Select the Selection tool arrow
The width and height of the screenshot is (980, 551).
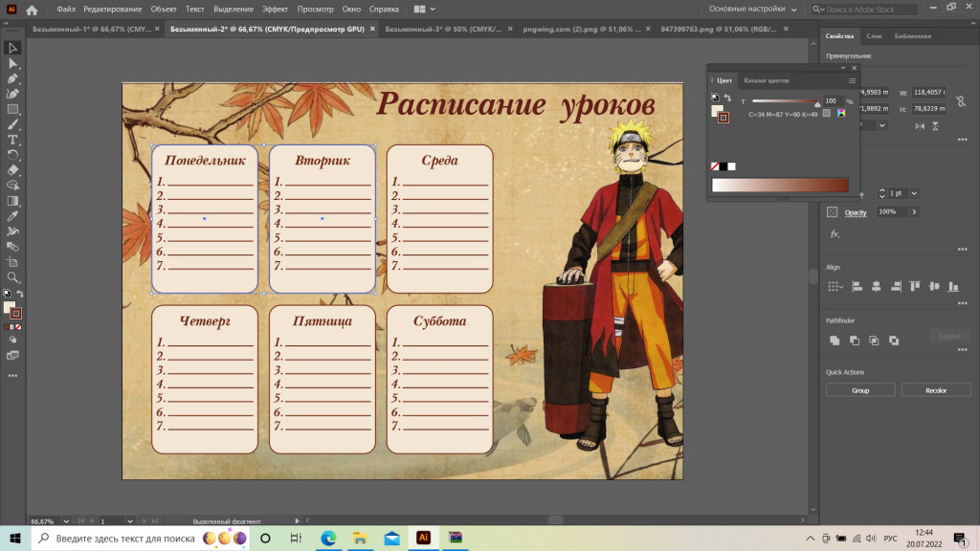click(12, 48)
